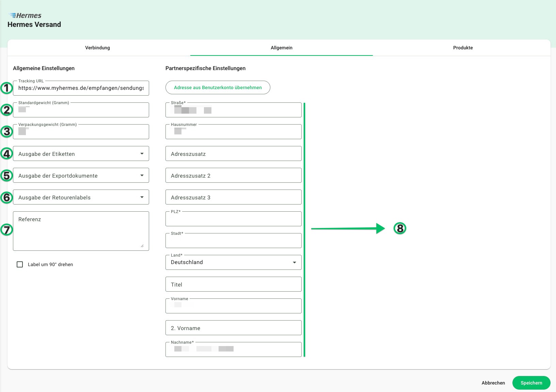Image resolution: width=556 pixels, height=392 pixels.
Task: Cancel with the Abbrechen button
Action: coord(493,383)
